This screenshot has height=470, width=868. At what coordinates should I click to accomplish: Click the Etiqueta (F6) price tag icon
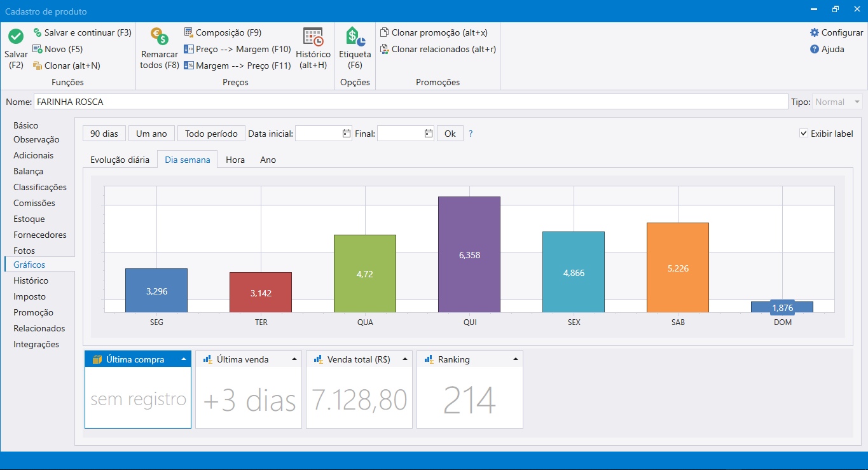[x=355, y=37]
